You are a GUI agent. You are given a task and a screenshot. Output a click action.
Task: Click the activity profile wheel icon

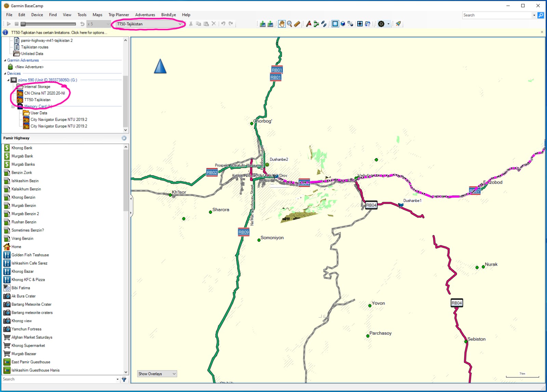(381, 24)
